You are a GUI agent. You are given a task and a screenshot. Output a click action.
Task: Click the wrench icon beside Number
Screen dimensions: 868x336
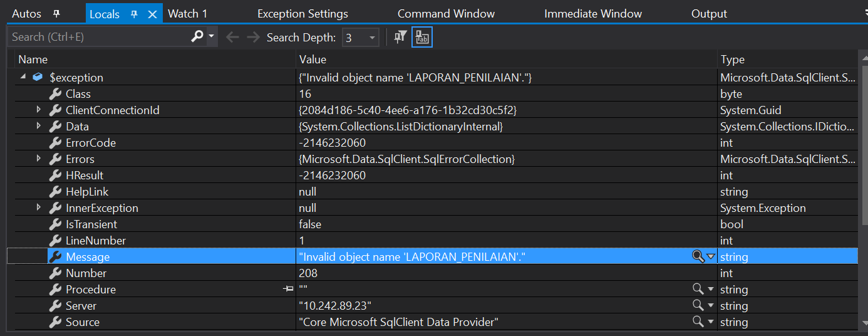pyautogui.click(x=55, y=273)
